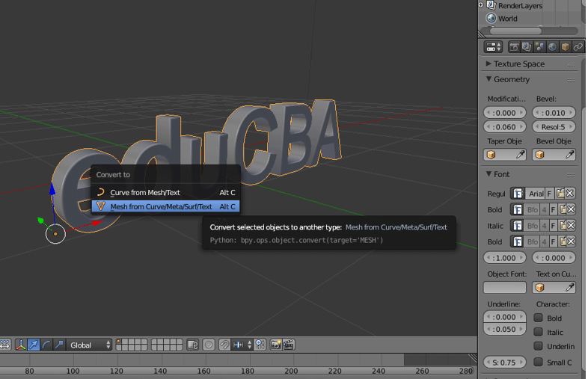Enable the Character Italic checkbox
This screenshot has width=588, height=379.
pyautogui.click(x=539, y=332)
